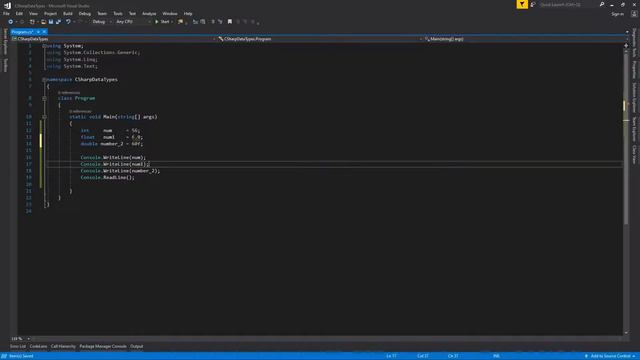Click Add to Source Control in status bar

point(610,356)
